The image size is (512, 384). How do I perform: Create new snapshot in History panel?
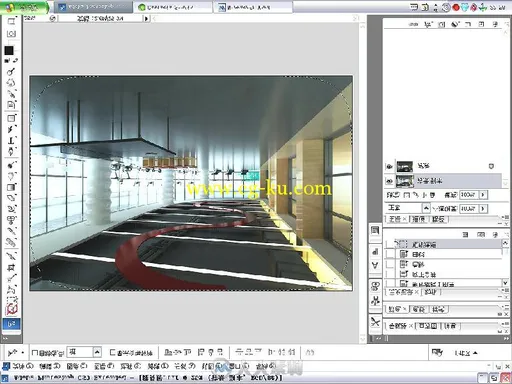[x=481, y=235]
